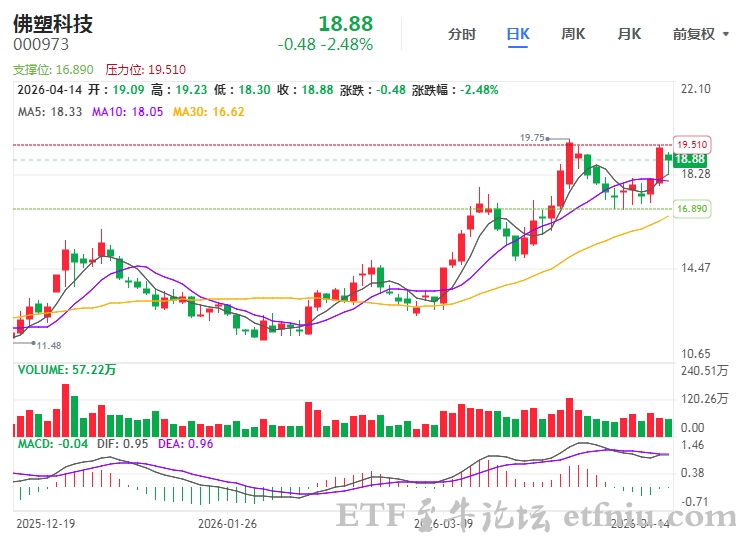Screen dimensions: 741x540
Task: Click the green 18.88 current price tag
Action: (x=690, y=160)
